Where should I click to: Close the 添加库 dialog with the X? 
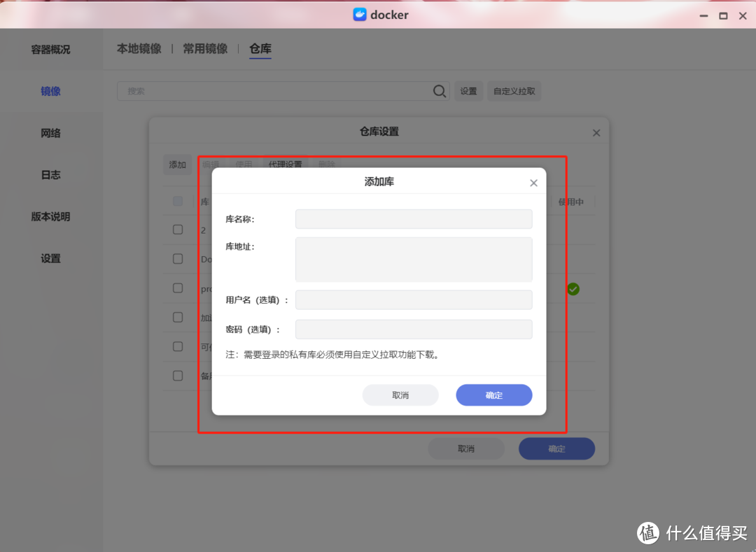(x=533, y=182)
